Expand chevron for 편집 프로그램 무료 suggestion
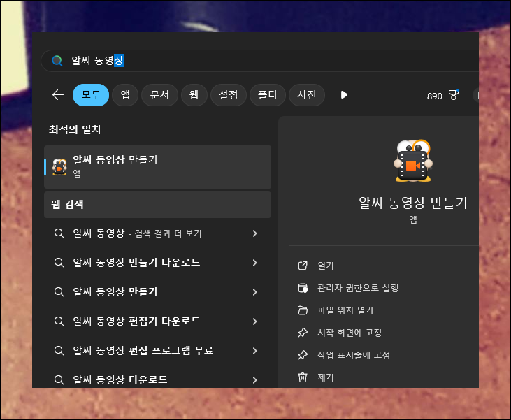This screenshot has width=511, height=420. pos(255,351)
